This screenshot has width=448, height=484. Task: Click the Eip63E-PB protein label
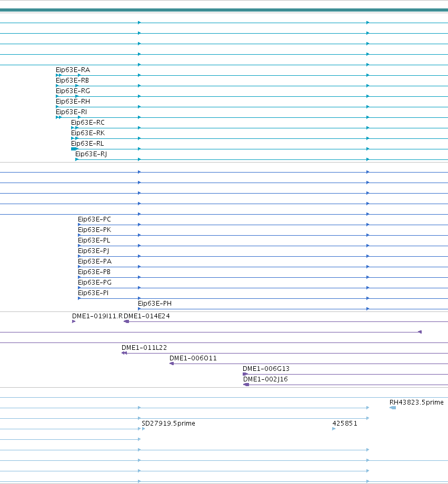94,272
